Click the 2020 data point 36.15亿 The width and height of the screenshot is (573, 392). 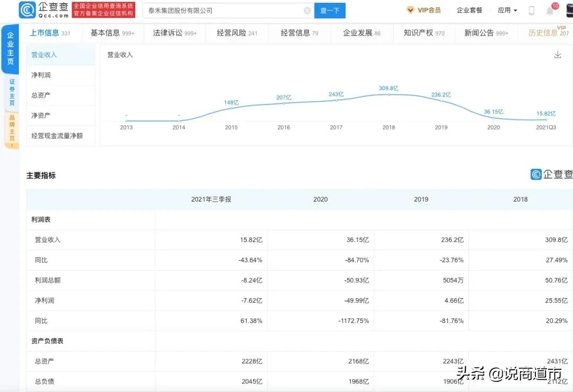click(494, 118)
